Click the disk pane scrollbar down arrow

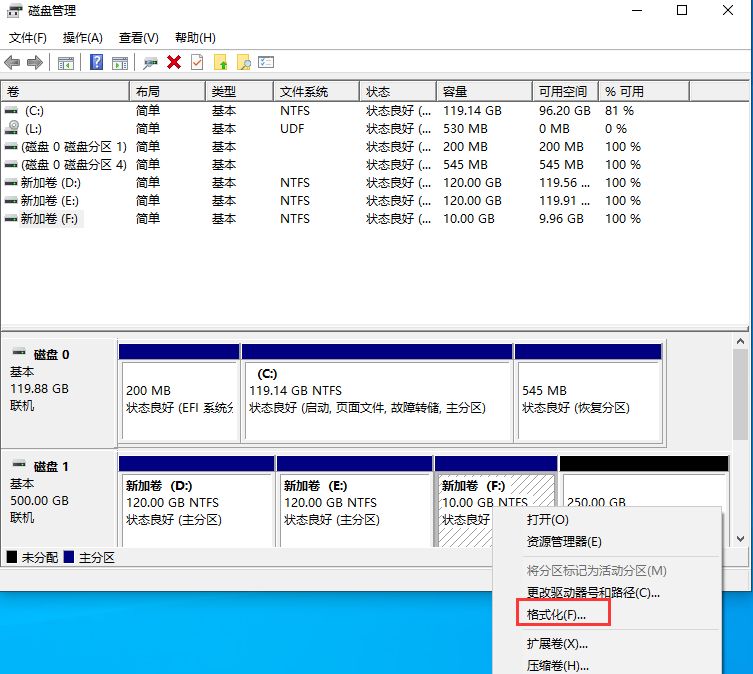[740, 539]
